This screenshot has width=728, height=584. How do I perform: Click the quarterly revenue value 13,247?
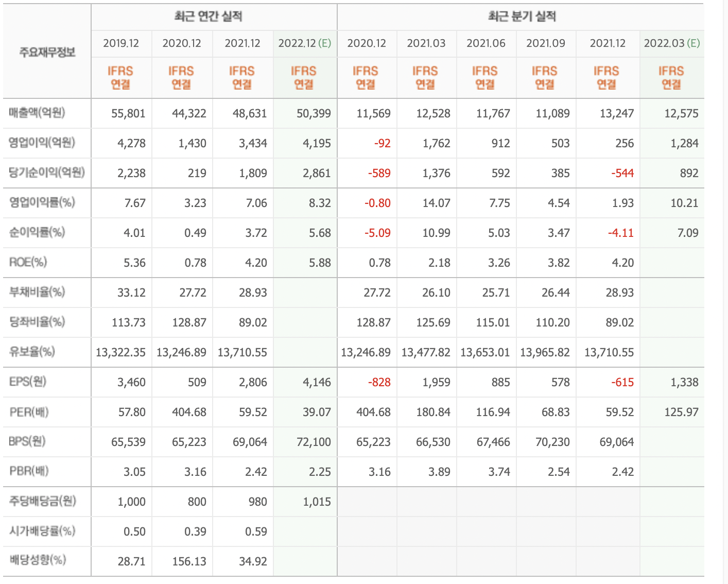(x=617, y=113)
